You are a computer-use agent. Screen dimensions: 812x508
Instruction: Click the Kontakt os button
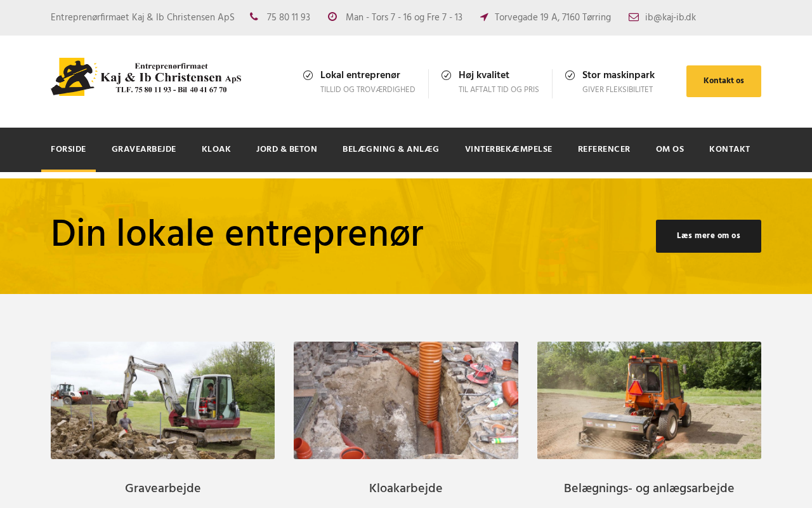[724, 81]
